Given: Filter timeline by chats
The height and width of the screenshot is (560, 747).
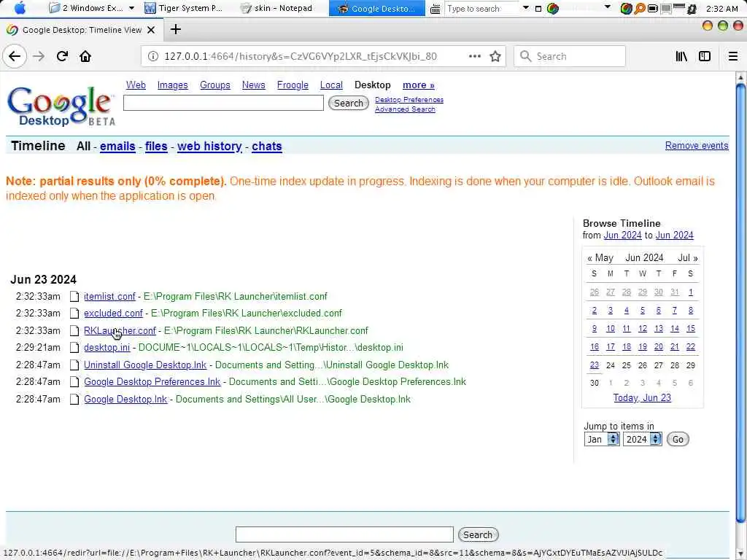Looking at the screenshot, I should coord(267,146).
